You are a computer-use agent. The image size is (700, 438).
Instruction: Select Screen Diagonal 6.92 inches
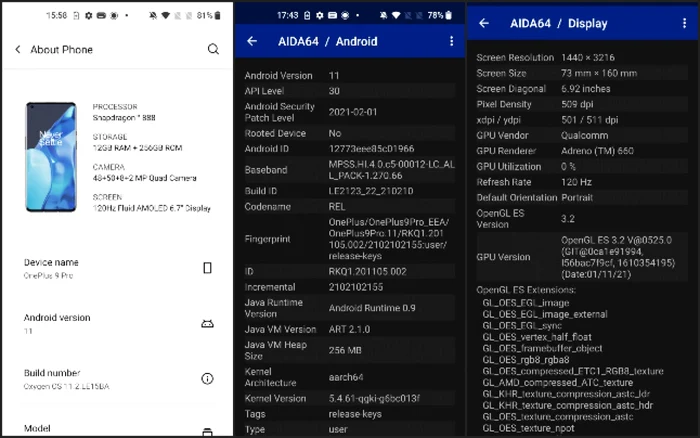[582, 89]
